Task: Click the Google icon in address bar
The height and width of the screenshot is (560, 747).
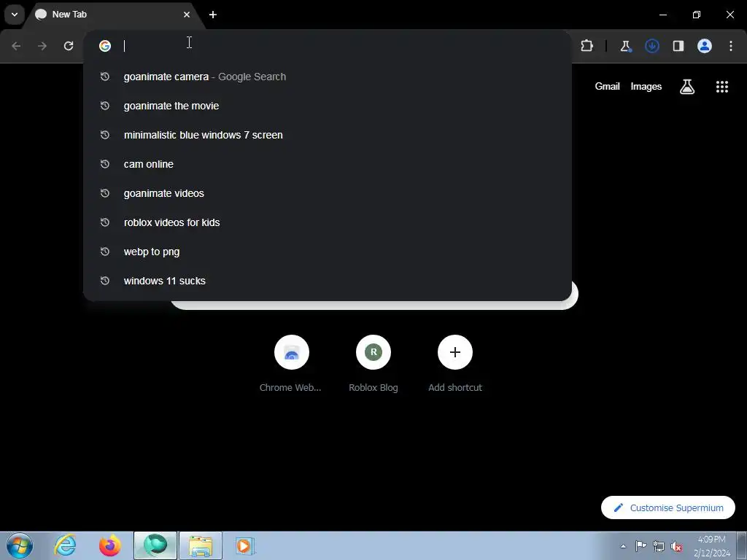Action: [105, 46]
